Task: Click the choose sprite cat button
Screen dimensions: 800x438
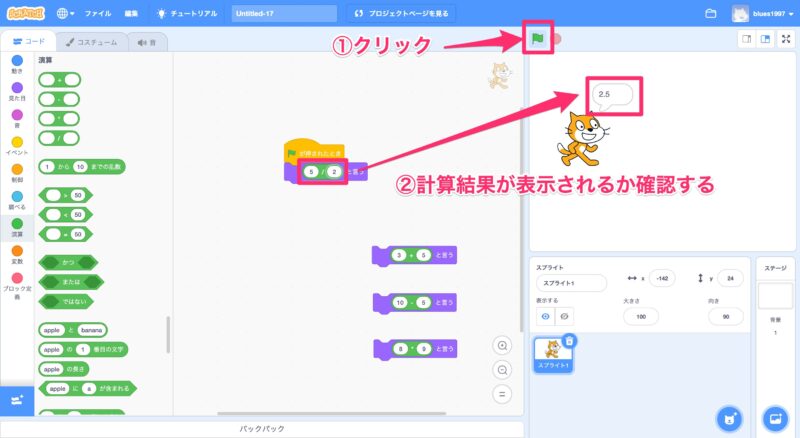Action: click(x=730, y=417)
